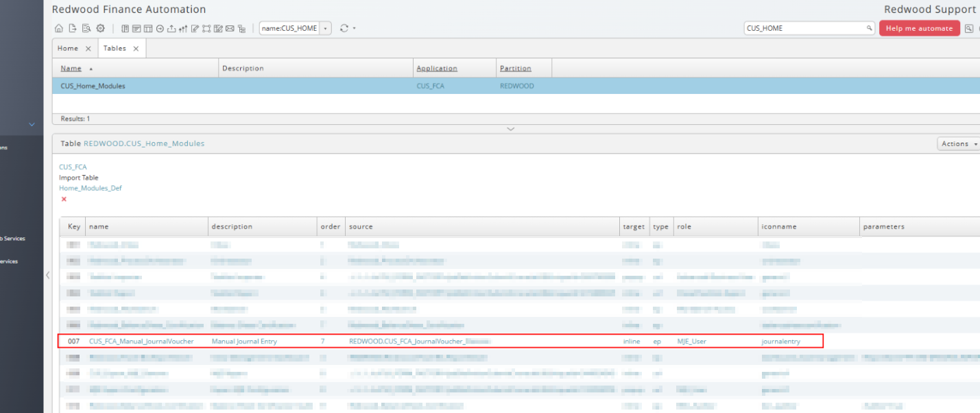Open the gear settings icon in toolbar

(100, 28)
